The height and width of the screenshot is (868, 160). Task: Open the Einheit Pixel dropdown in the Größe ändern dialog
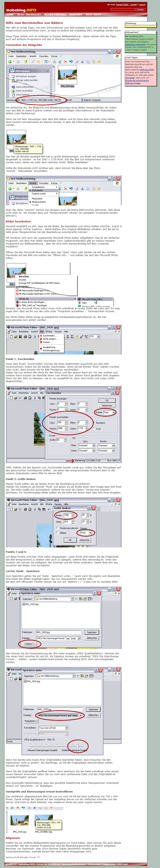[90, 533]
